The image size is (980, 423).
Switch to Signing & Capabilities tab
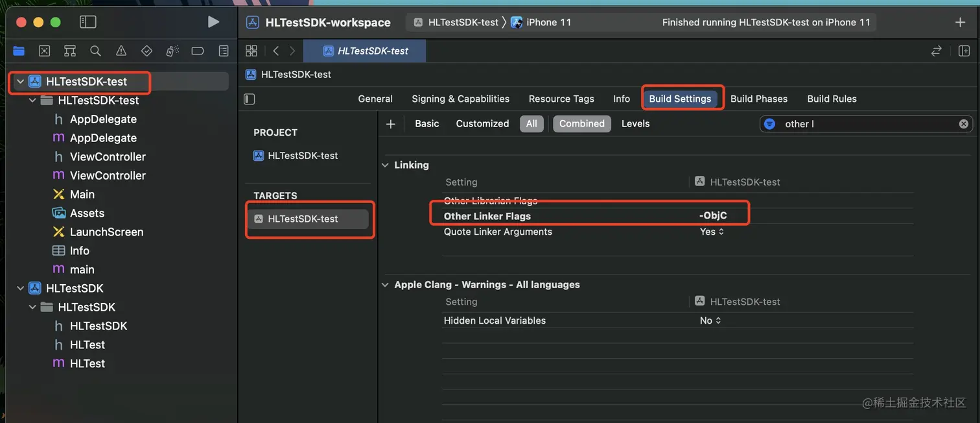460,99
